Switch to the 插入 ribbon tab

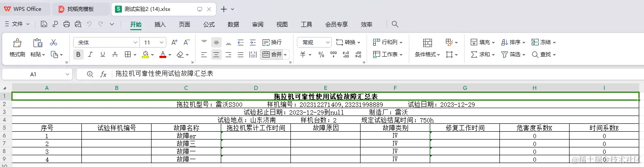click(160, 24)
